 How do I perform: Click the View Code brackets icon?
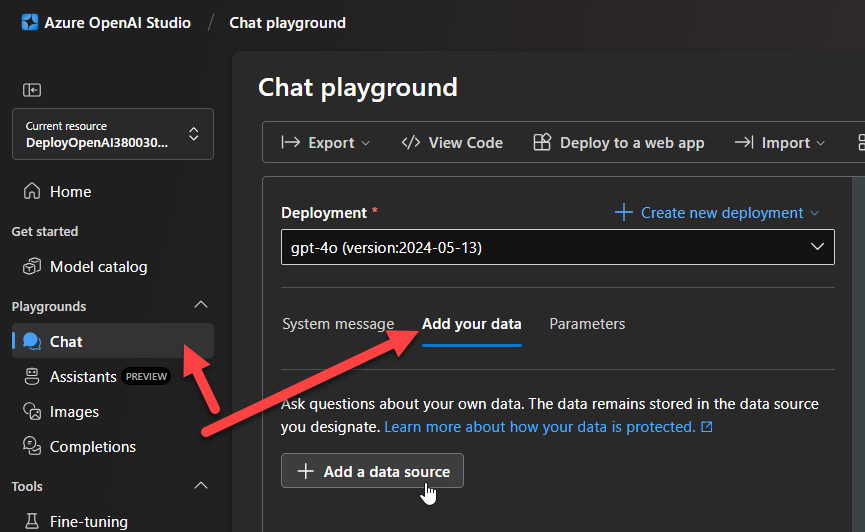click(x=411, y=142)
